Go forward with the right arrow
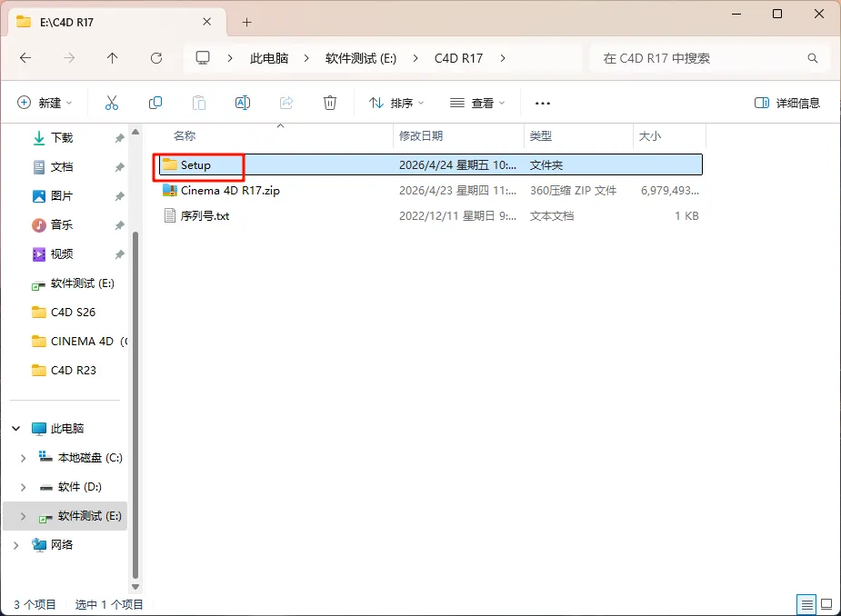The image size is (841, 616). pos(69,58)
